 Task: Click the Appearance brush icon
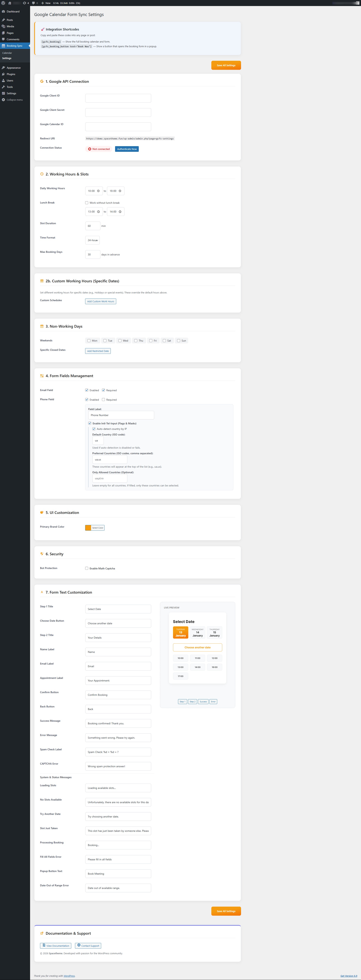[3, 68]
